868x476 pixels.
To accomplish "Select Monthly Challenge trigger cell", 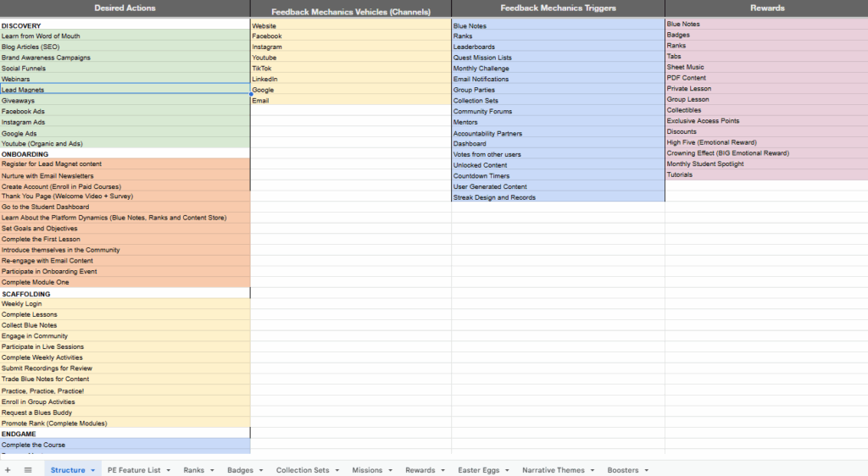I will pos(558,69).
